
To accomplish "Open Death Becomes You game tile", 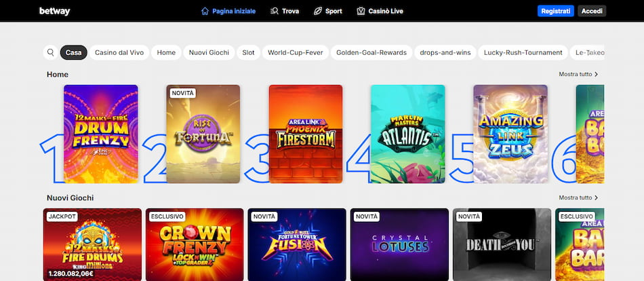I will (x=502, y=245).
